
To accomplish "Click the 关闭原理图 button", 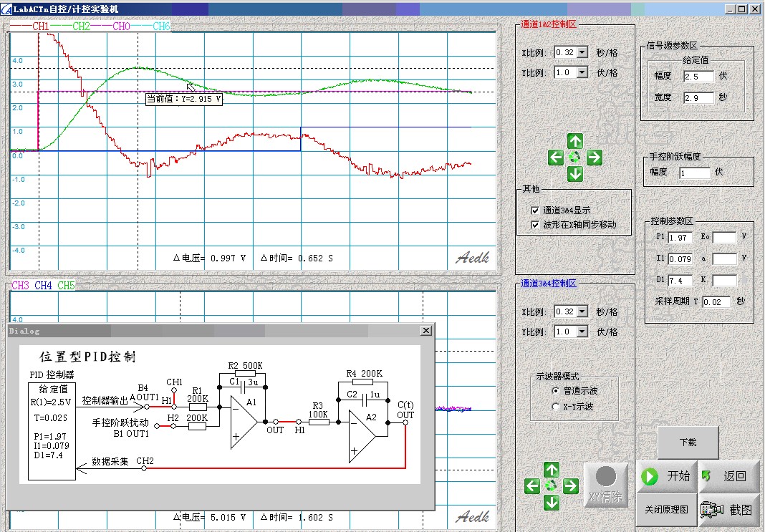I will [666, 509].
